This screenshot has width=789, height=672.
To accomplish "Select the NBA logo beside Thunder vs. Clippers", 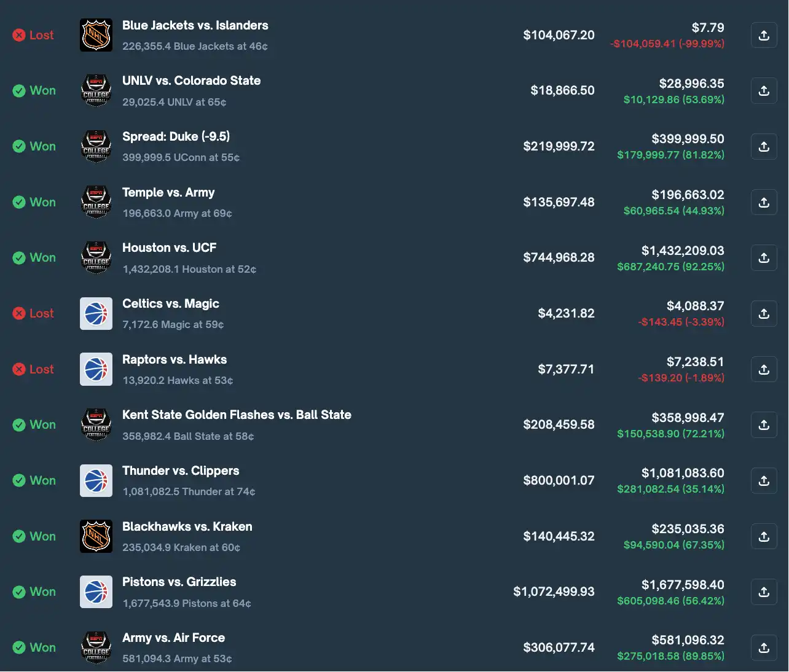I will coord(96,480).
